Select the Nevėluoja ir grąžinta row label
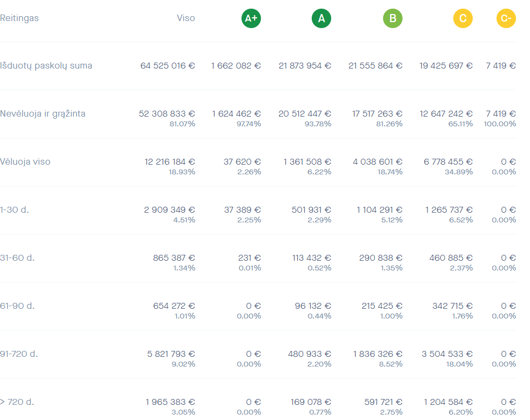Viewport: 530px width, 420px height. click(43, 113)
